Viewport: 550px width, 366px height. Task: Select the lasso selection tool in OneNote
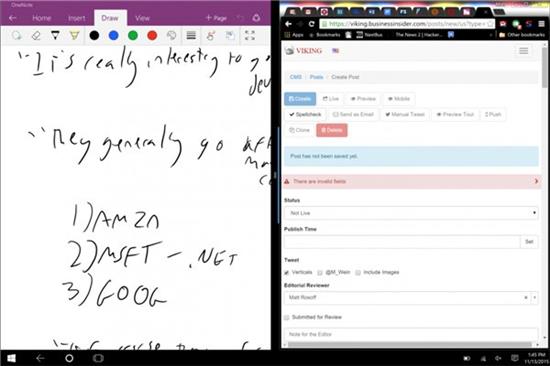pos(16,35)
